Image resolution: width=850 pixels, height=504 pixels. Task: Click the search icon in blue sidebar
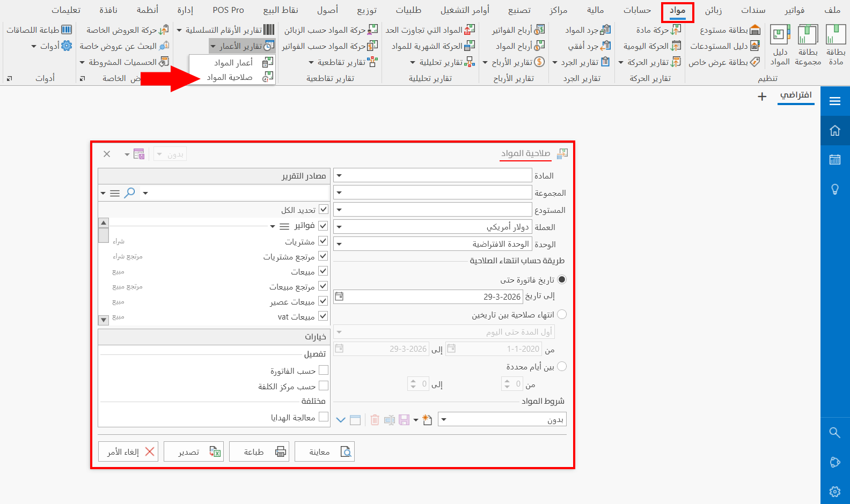click(x=835, y=432)
